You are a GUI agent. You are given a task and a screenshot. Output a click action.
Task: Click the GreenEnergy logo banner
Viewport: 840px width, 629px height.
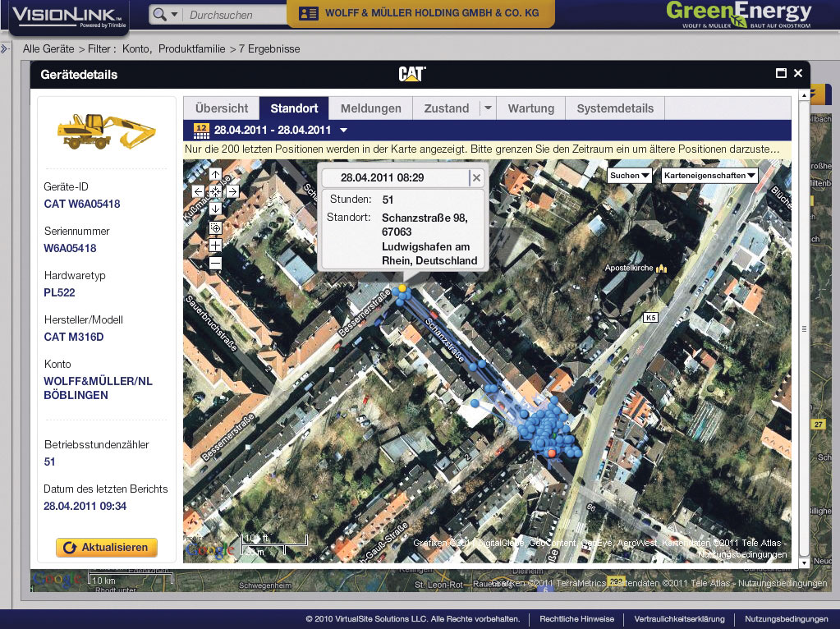(739, 15)
